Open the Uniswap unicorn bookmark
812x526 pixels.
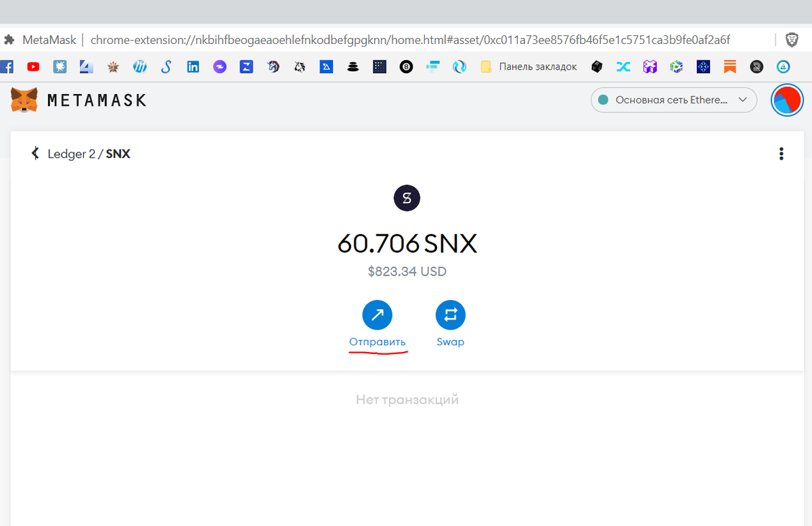click(299, 67)
